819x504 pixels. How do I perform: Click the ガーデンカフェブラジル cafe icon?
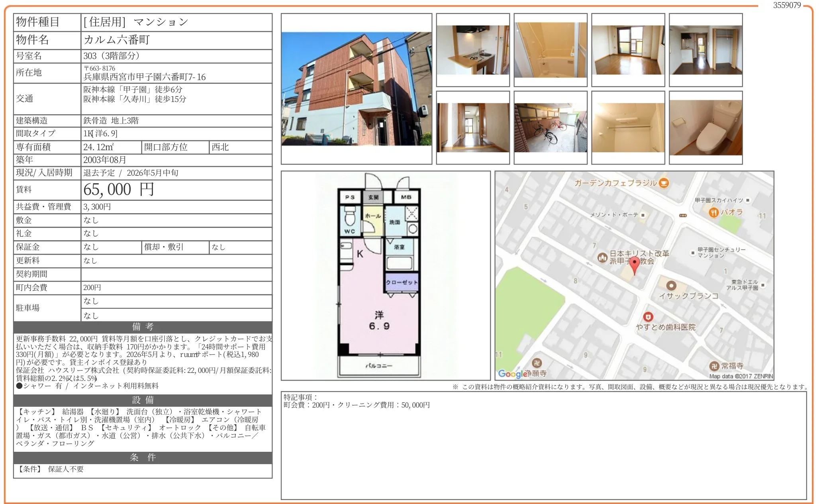664,183
